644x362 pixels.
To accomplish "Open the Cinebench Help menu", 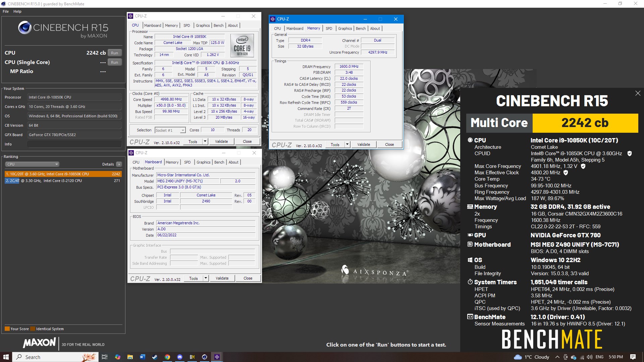I will coord(17,11).
